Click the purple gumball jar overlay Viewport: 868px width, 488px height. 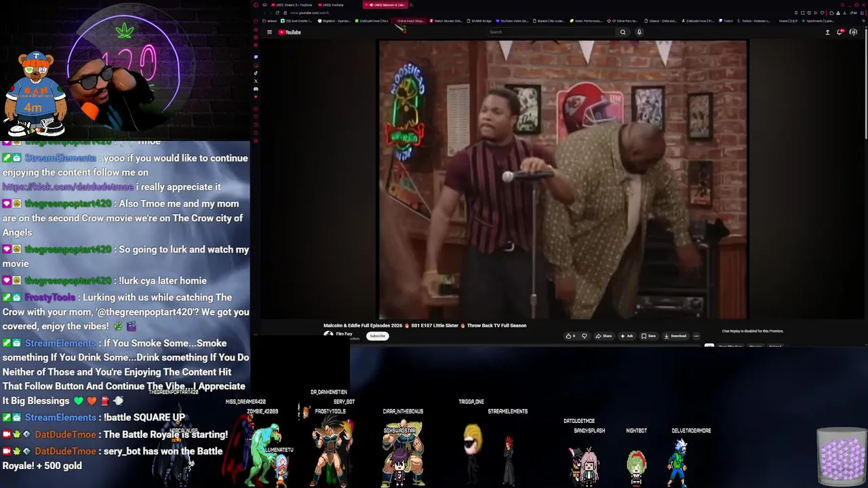tap(842, 457)
